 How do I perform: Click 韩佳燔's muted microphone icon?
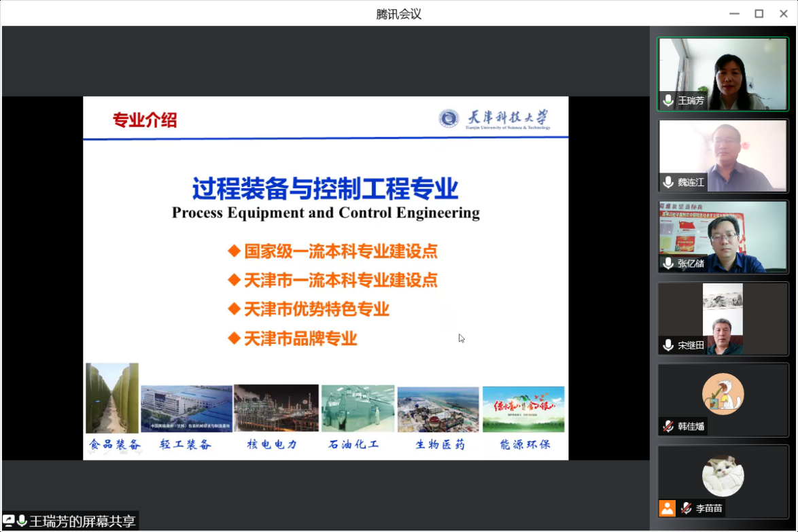point(669,427)
